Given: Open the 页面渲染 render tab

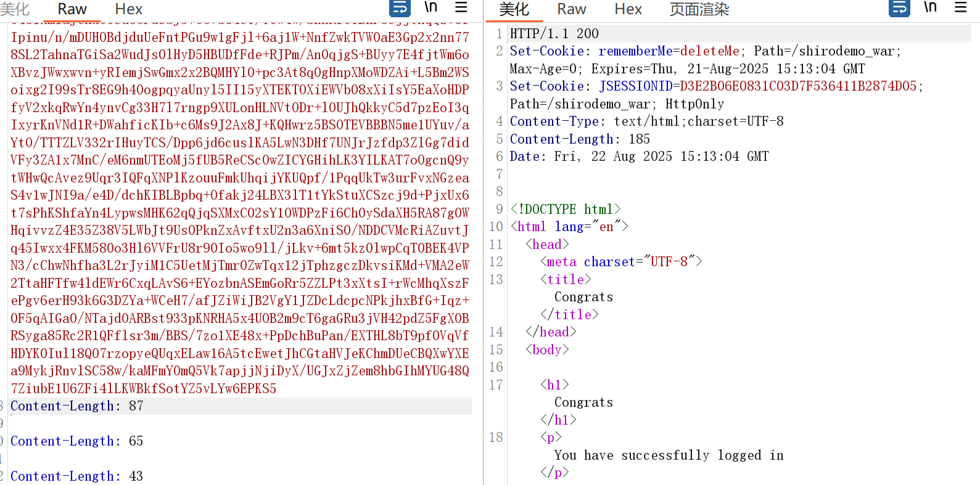Looking at the screenshot, I should coord(699,9).
